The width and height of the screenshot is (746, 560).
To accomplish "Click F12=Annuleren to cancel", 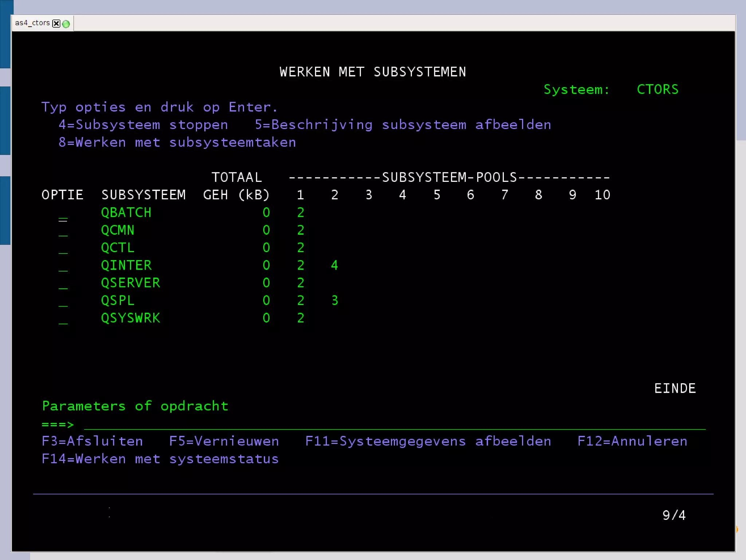I will [x=632, y=441].
